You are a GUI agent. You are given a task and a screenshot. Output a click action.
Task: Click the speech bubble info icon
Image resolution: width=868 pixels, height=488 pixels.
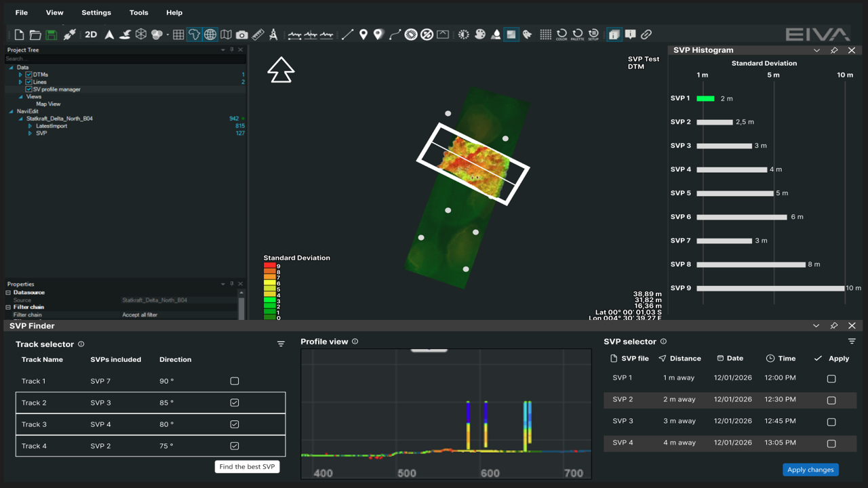click(630, 35)
